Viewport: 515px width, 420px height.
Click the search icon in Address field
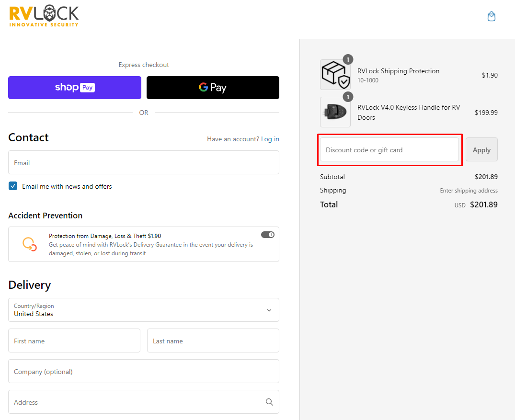[269, 402]
